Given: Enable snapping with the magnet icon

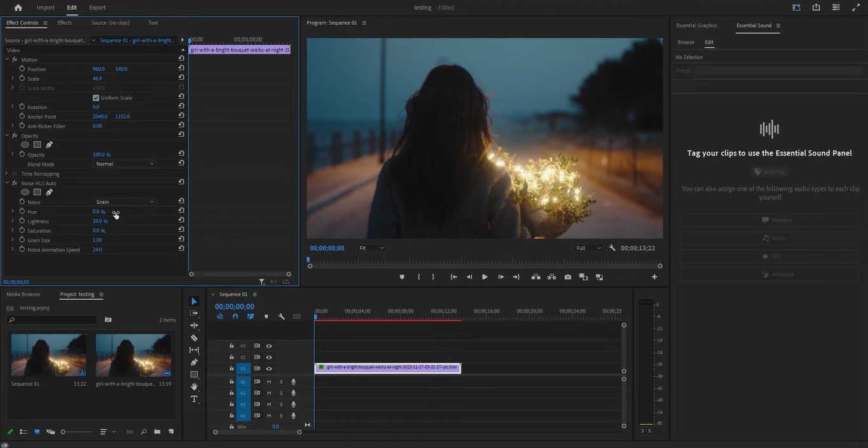Looking at the screenshot, I should (x=235, y=316).
